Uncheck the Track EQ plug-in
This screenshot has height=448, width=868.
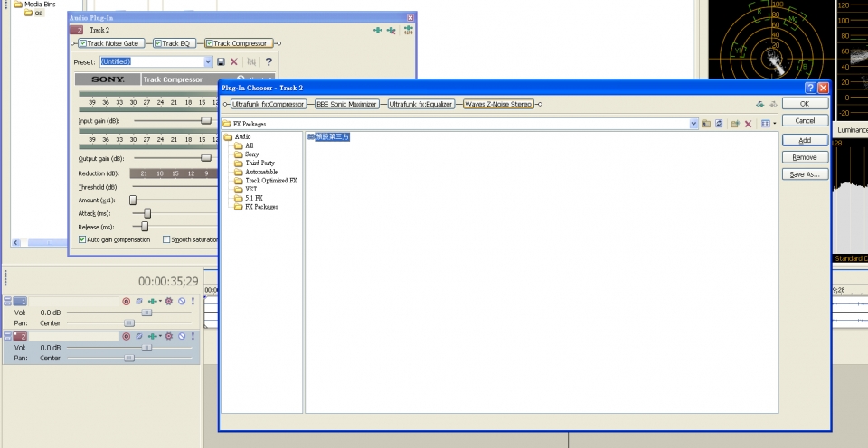tap(158, 43)
